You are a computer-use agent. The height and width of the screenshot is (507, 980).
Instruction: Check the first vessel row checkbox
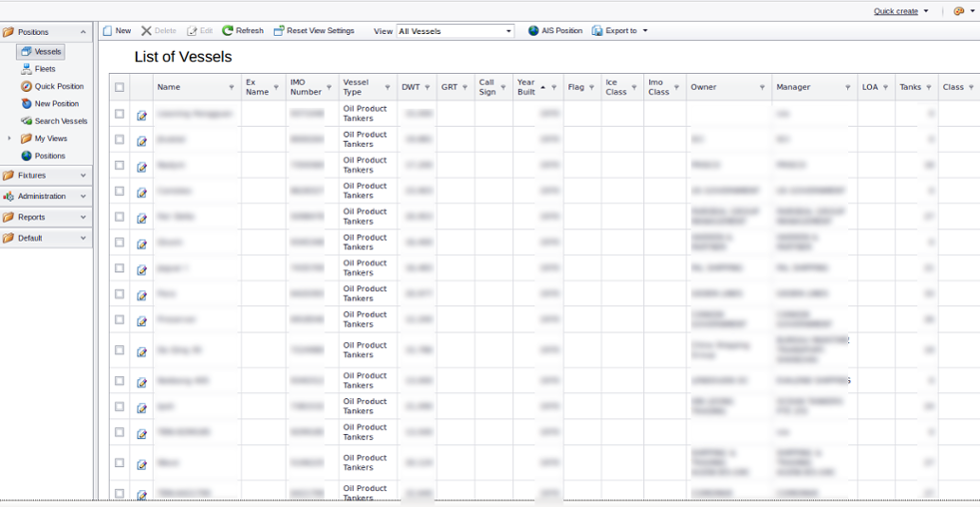(x=119, y=114)
